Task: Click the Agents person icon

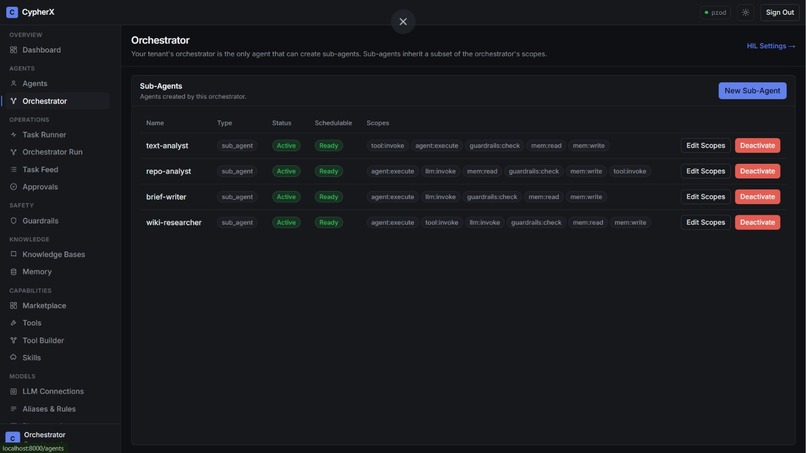Action: [x=13, y=83]
